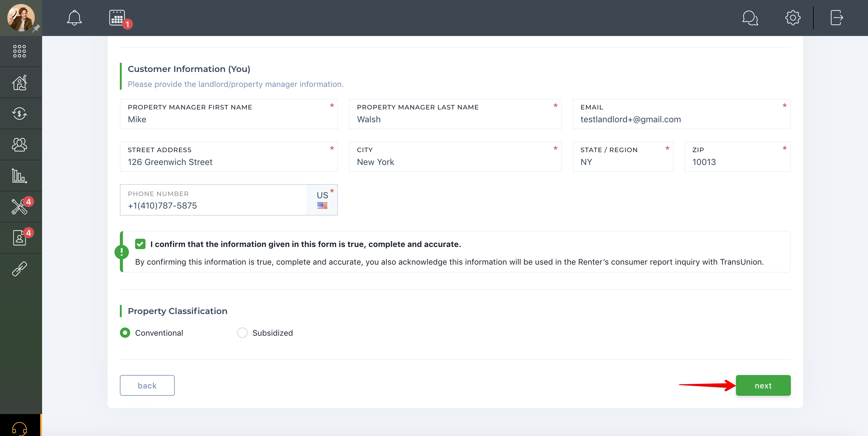This screenshot has height=436, width=868.
Task: Click the 'Please provide the landlord/property manager information' text
Action: point(236,84)
